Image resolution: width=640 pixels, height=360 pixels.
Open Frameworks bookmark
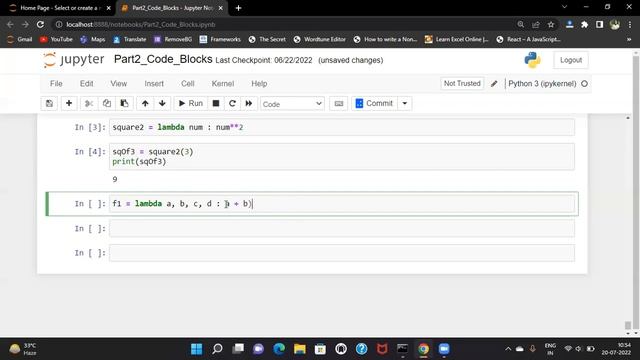pyautogui.click(x=220, y=39)
